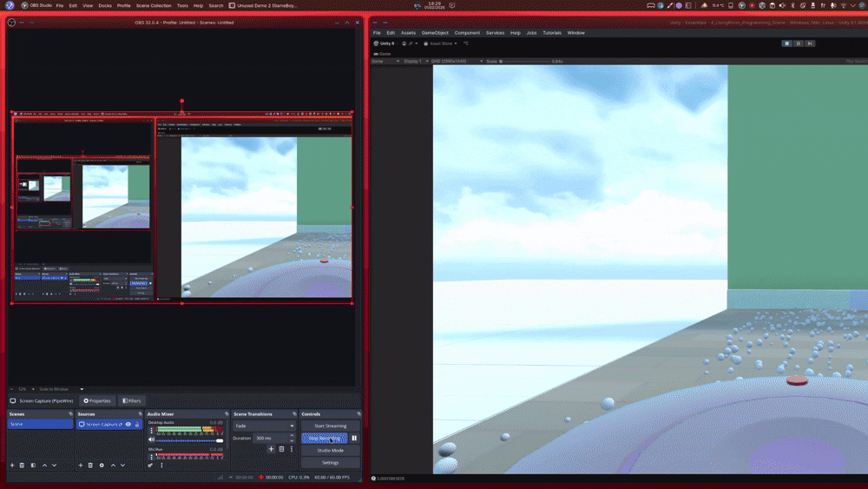Image resolution: width=868 pixels, height=489 pixels.
Task: Open Unity Window menu
Action: (575, 33)
